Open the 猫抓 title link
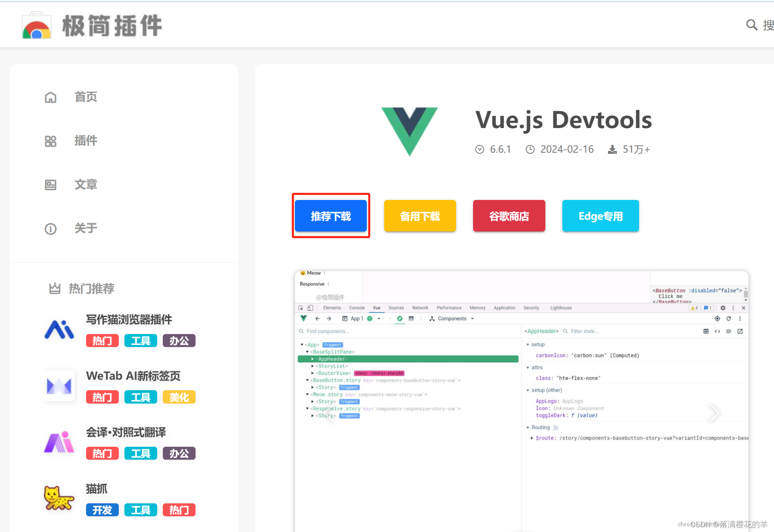The height and width of the screenshot is (532, 774). (x=97, y=489)
